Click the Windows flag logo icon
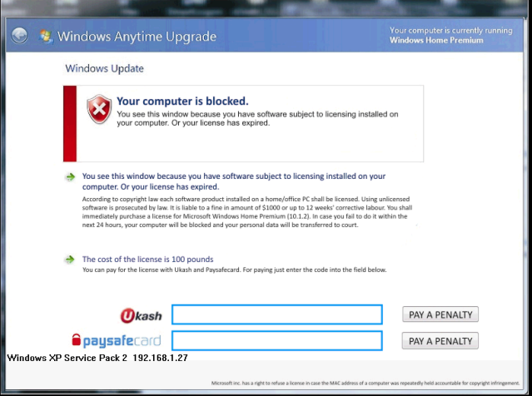 click(x=46, y=37)
